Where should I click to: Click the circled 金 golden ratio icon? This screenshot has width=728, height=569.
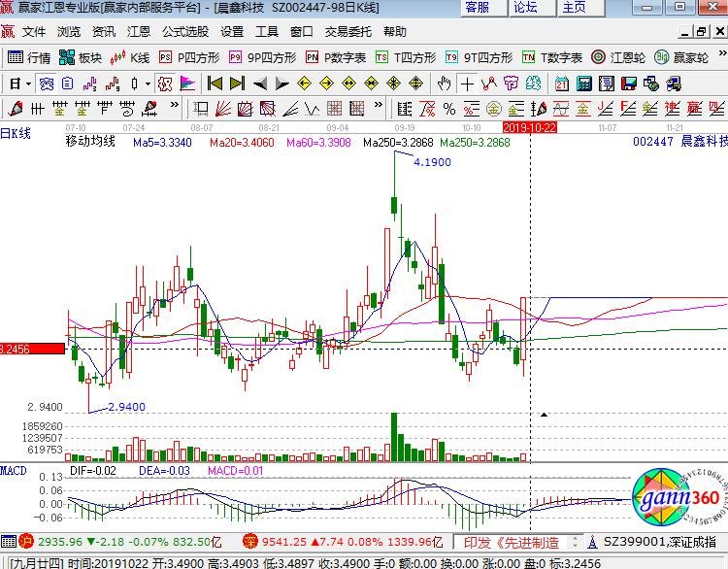click(493, 109)
